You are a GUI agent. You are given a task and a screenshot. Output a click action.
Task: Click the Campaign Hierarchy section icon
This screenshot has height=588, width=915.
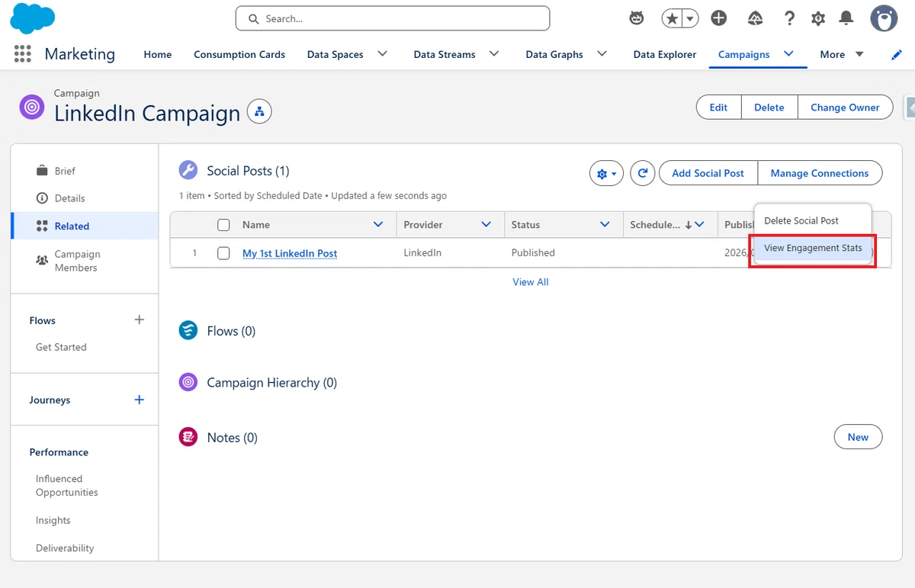188,382
